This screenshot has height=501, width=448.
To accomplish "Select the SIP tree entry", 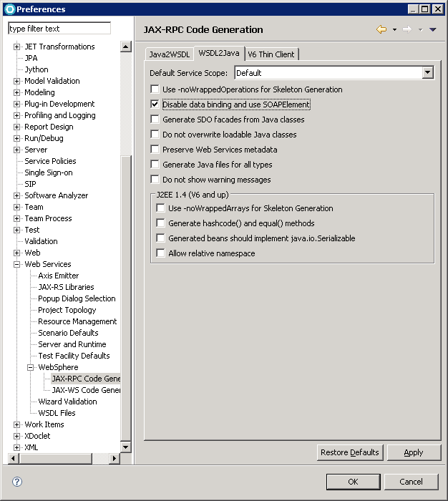I will [x=30, y=184].
